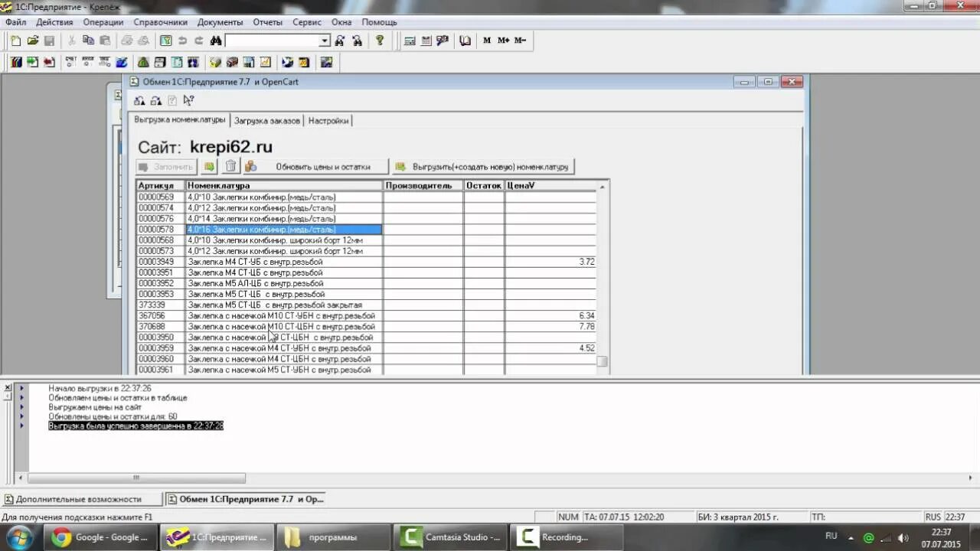The height and width of the screenshot is (551, 980).
Task: Expand the search combo box dropdown arrow
Action: (325, 41)
